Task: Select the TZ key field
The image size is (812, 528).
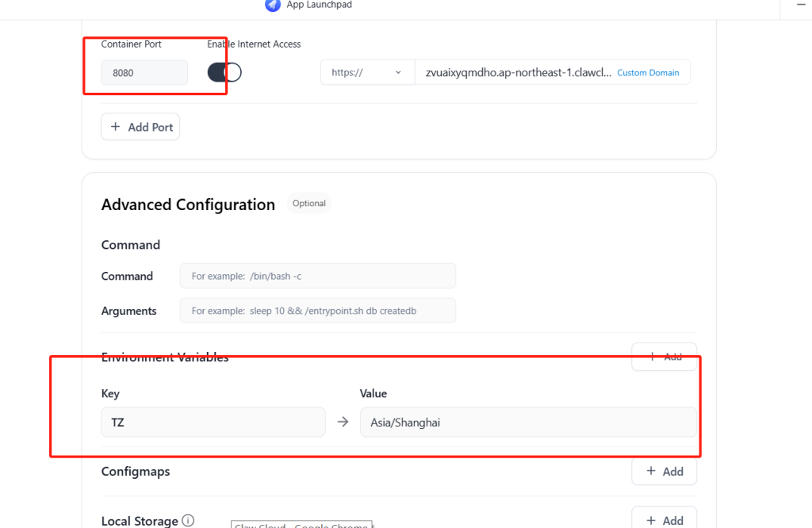Action: (213, 423)
